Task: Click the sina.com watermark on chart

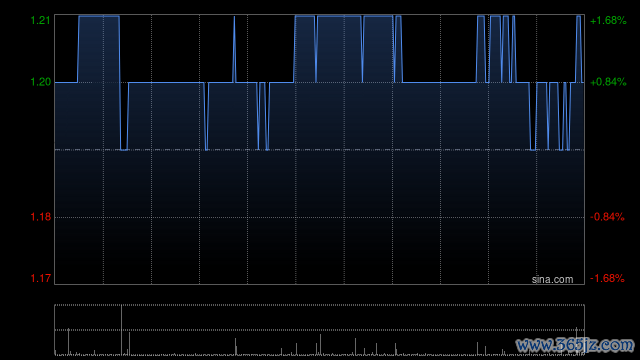Action: click(552, 279)
